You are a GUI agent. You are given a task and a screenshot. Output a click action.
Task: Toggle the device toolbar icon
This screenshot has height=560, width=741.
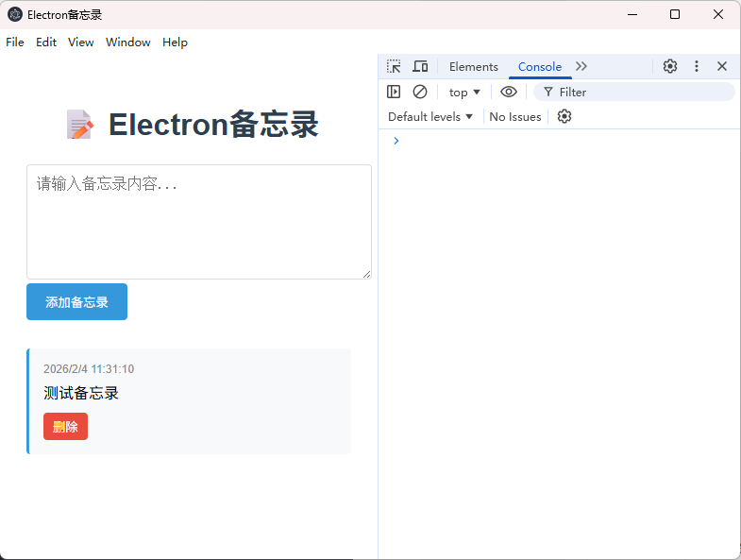click(420, 66)
